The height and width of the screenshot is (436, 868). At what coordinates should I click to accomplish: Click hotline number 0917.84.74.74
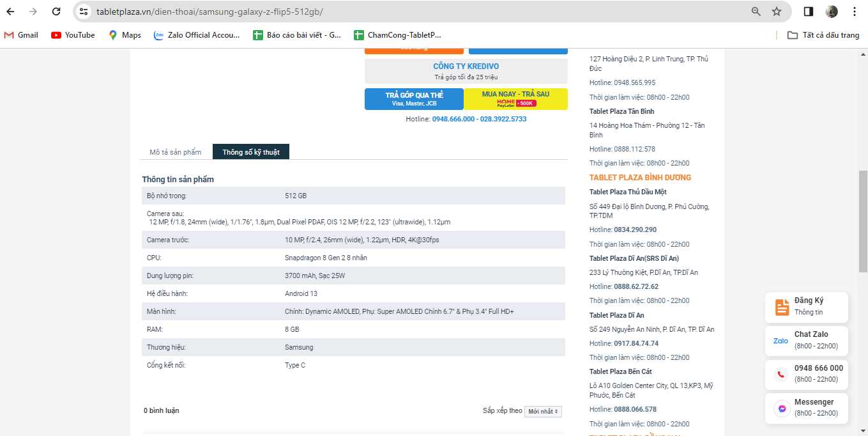[636, 343]
